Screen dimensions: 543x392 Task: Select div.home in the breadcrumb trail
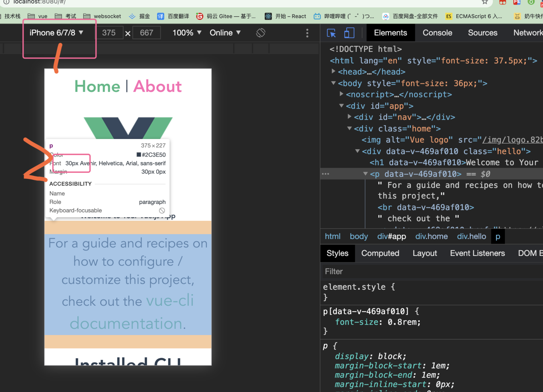(431, 236)
